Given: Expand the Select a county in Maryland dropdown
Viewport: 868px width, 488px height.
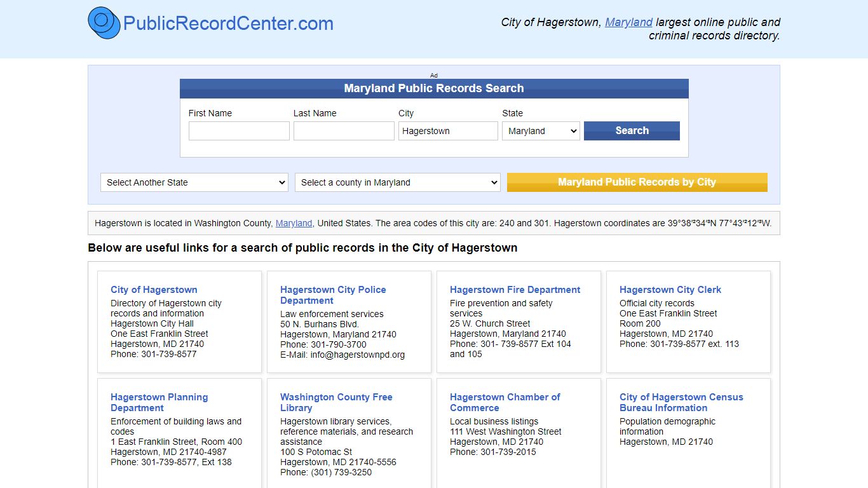Looking at the screenshot, I should tap(398, 182).
